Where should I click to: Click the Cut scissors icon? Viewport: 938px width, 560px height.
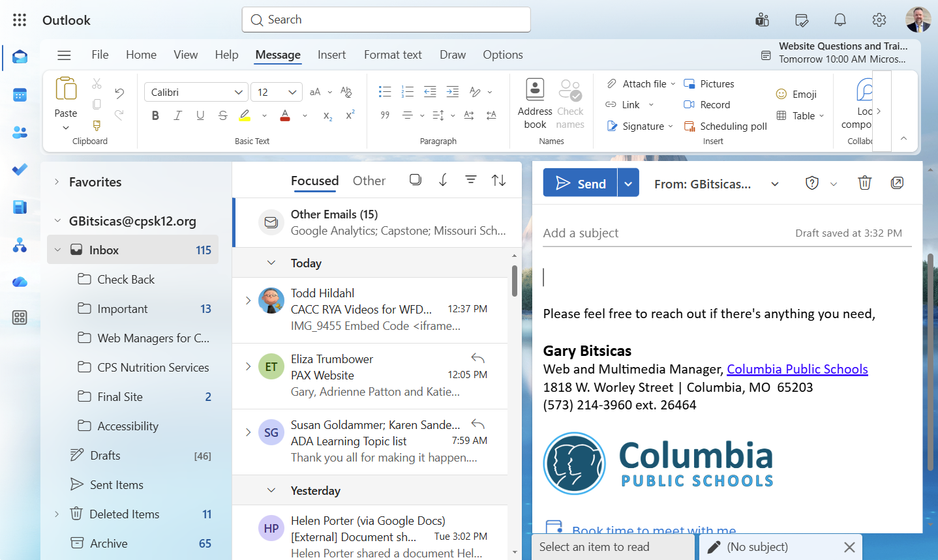click(97, 83)
